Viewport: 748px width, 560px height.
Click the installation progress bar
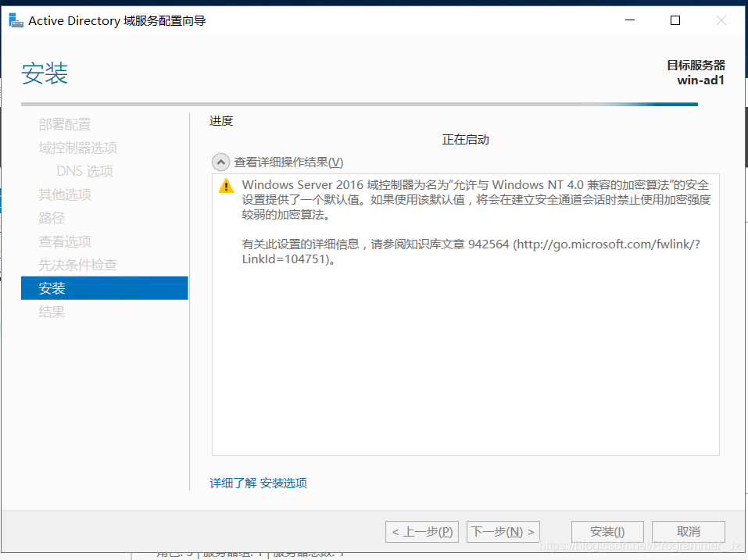click(360, 104)
